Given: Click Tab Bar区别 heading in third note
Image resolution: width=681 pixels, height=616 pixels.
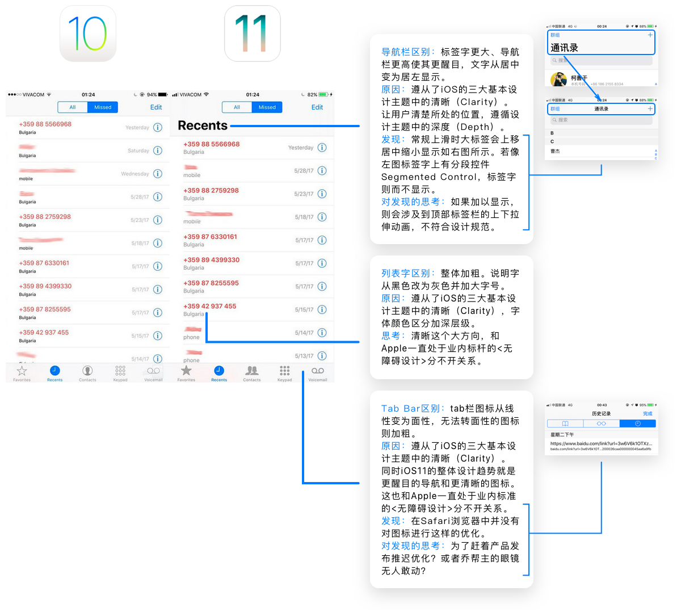Looking at the screenshot, I should 412,408.
